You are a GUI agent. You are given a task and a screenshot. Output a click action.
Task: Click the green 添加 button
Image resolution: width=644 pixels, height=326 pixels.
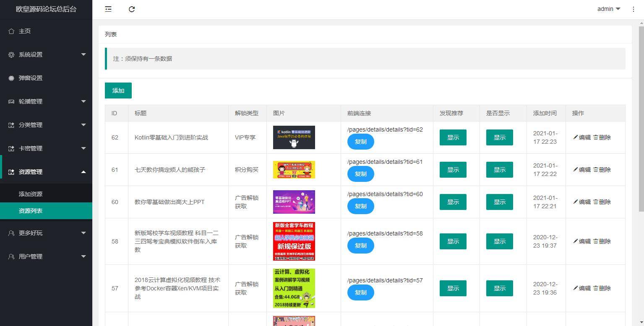point(118,91)
